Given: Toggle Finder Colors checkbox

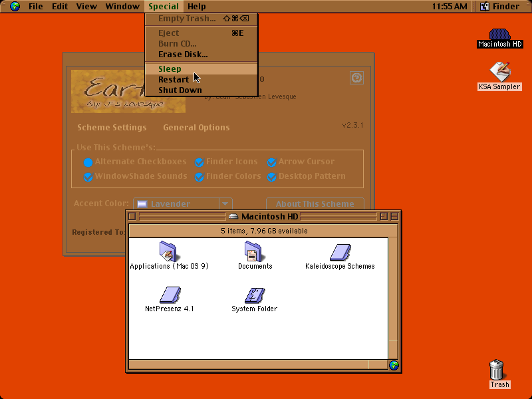Looking at the screenshot, I should 199,177.
